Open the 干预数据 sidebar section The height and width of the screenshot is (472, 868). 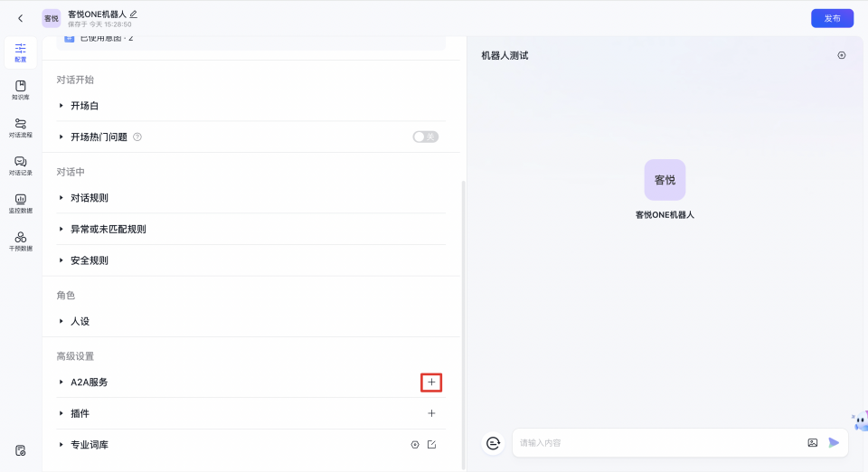point(21,241)
